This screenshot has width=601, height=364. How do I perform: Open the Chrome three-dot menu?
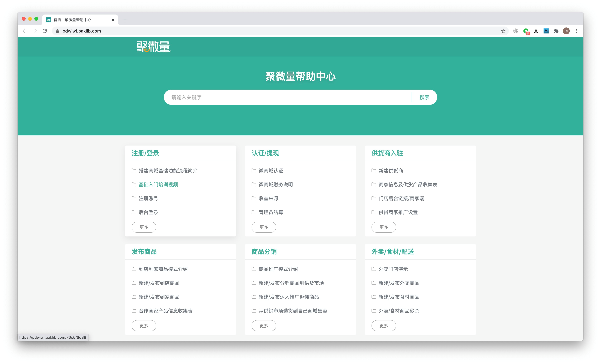tap(576, 31)
